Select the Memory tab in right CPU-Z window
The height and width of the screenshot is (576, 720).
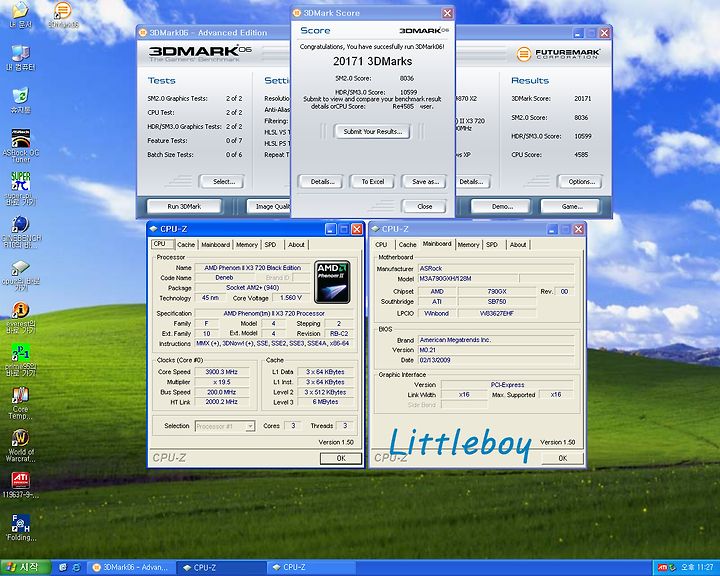[468, 245]
